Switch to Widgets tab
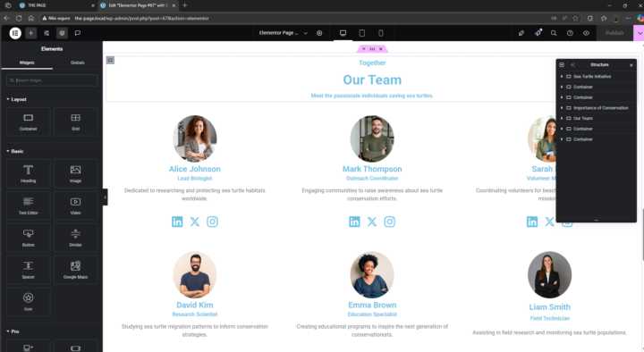Image resolution: width=644 pixels, height=352 pixels. tap(27, 63)
